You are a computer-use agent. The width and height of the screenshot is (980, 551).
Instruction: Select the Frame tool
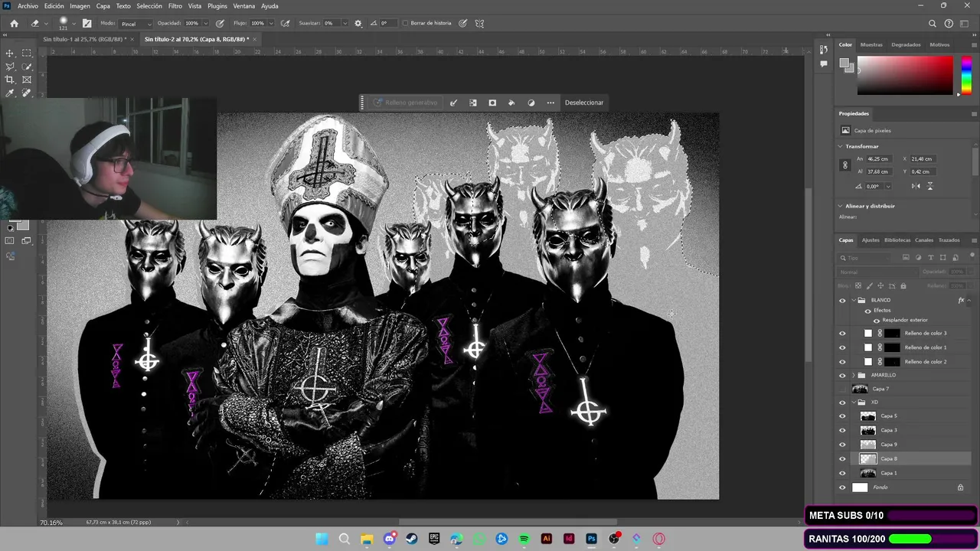coord(27,80)
